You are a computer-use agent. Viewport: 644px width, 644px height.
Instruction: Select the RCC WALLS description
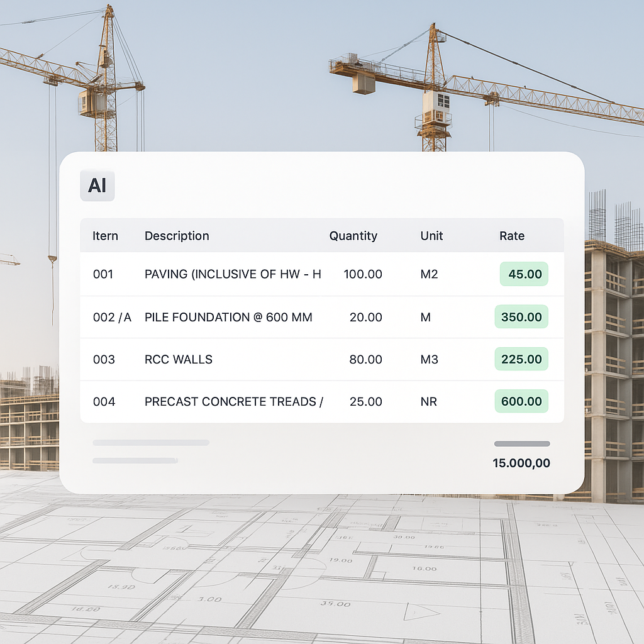click(179, 359)
